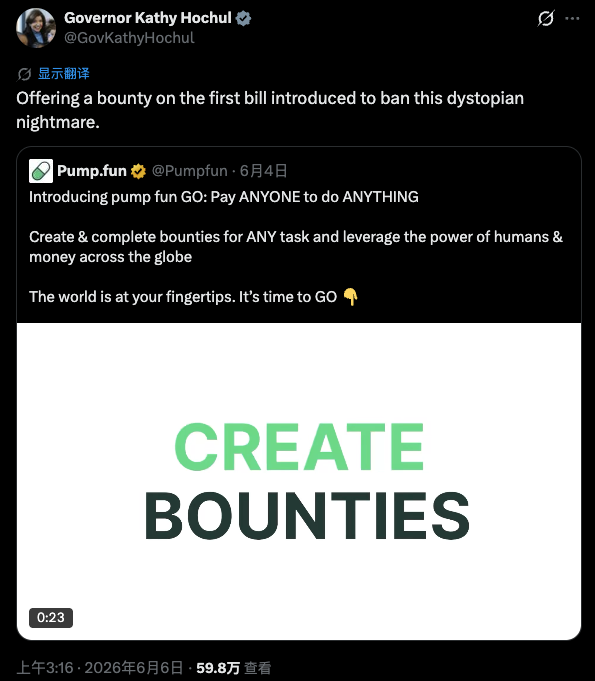595x681 pixels.
Task: Click the @GovKathyHochul handle
Action: pyautogui.click(x=129, y=38)
